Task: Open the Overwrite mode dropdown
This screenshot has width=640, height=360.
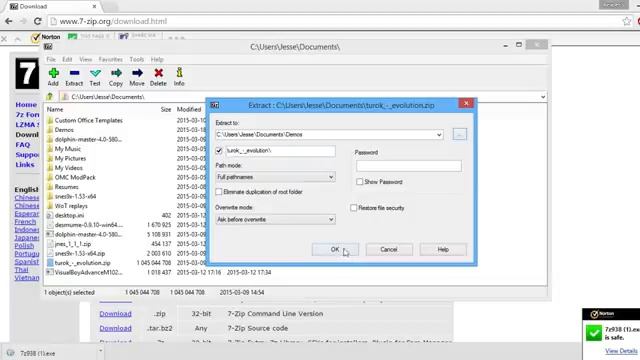Action: tap(331, 220)
